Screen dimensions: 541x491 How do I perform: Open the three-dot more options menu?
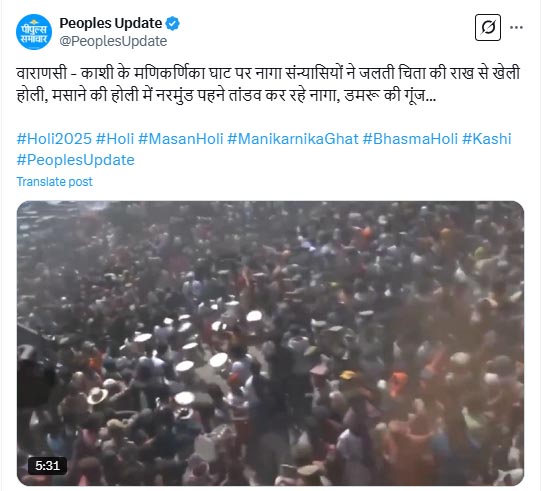point(516,27)
